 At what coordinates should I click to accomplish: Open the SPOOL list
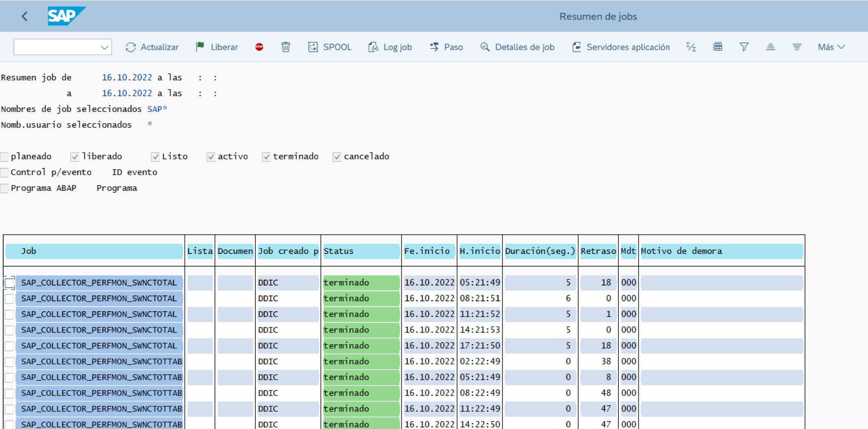330,47
